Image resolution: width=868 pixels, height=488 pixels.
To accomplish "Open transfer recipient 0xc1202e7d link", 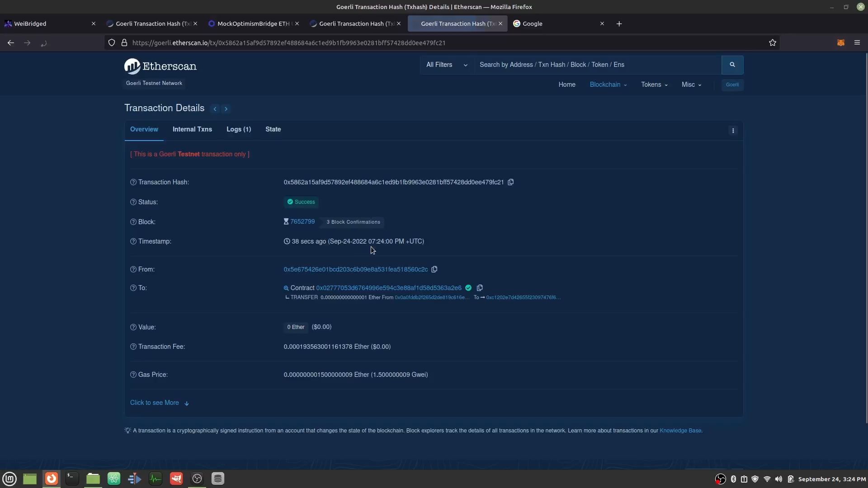I will [524, 297].
